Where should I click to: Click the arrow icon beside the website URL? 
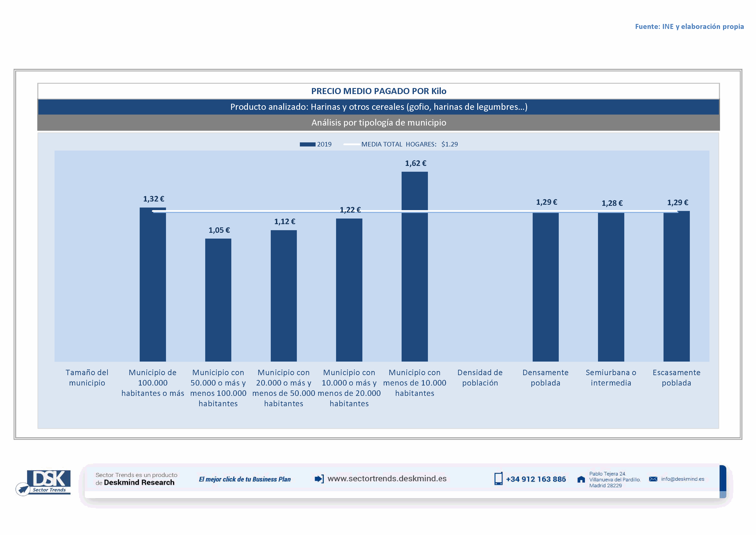click(x=319, y=479)
